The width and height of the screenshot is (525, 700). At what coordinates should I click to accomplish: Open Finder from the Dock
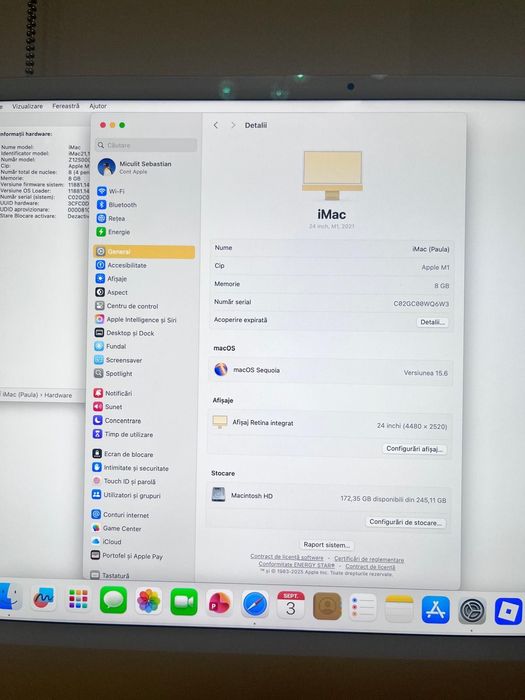(9, 596)
